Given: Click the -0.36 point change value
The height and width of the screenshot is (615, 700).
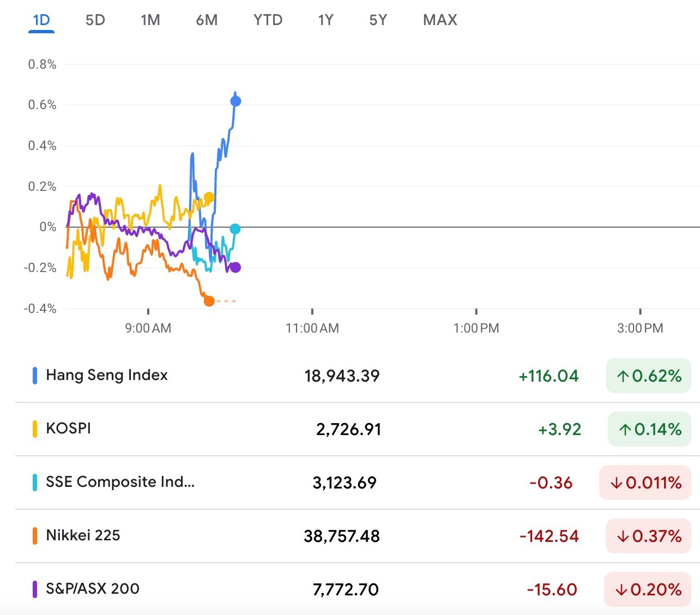Looking at the screenshot, I should click(x=551, y=483).
